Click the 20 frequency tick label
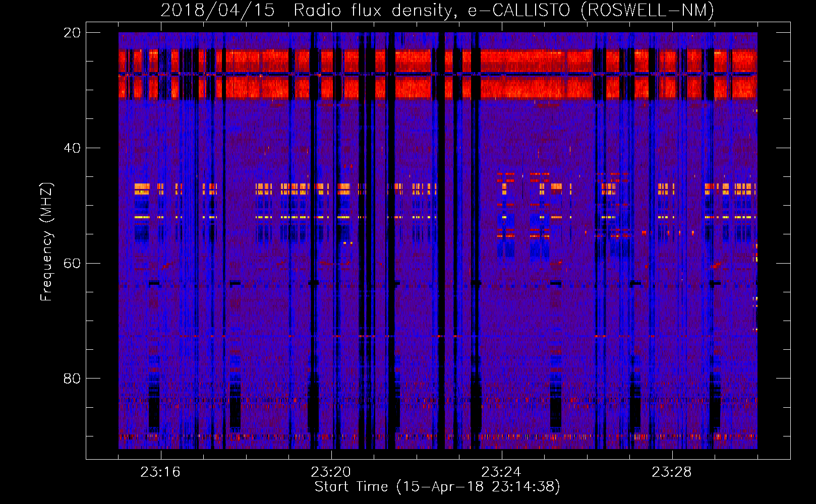 (x=72, y=33)
